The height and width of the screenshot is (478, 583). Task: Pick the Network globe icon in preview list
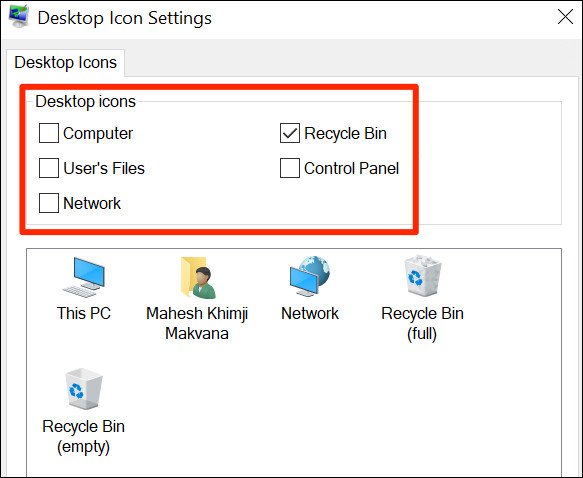pos(309,276)
